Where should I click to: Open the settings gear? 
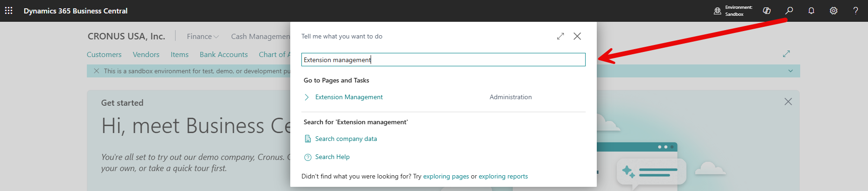click(834, 11)
